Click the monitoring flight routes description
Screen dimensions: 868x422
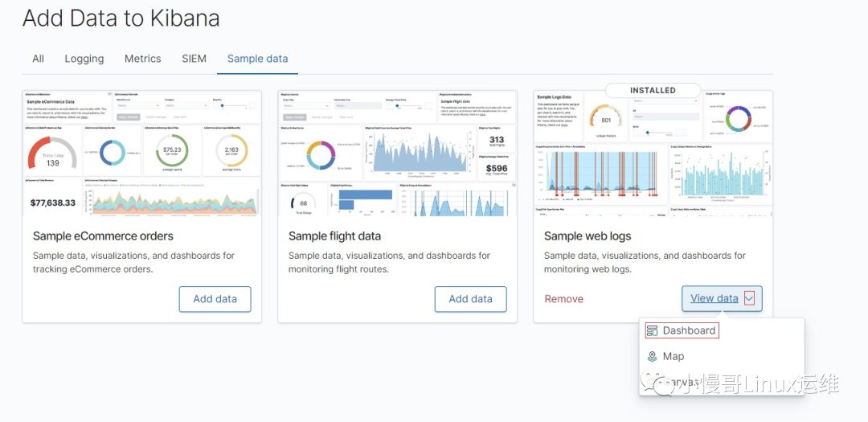[389, 263]
